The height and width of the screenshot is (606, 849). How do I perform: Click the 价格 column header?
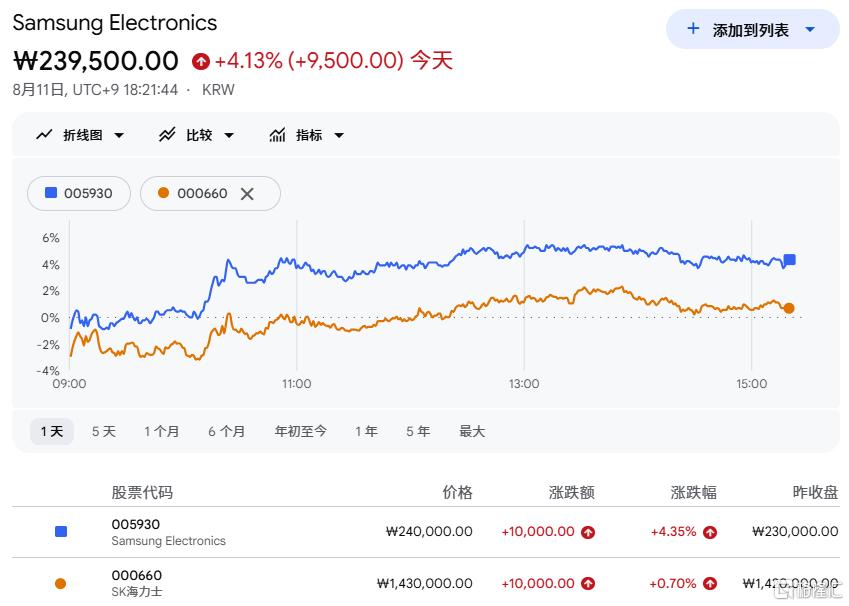[x=458, y=492]
